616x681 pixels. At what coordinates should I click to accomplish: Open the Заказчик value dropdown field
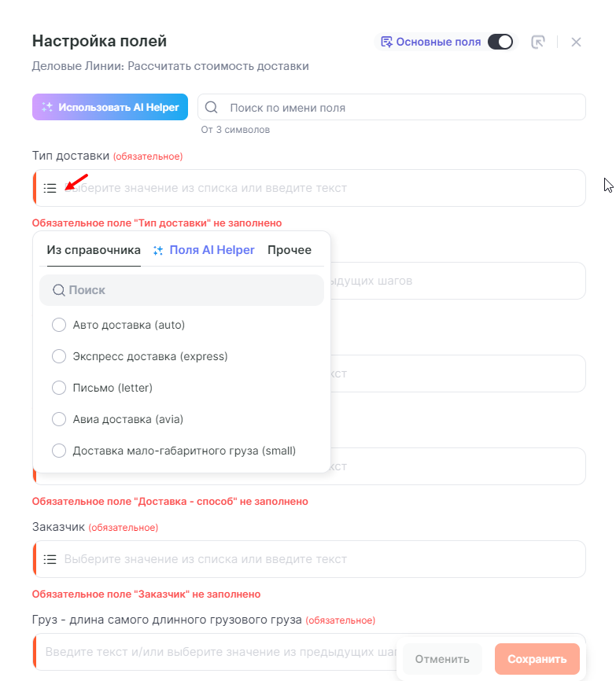pyautogui.click(x=315, y=559)
